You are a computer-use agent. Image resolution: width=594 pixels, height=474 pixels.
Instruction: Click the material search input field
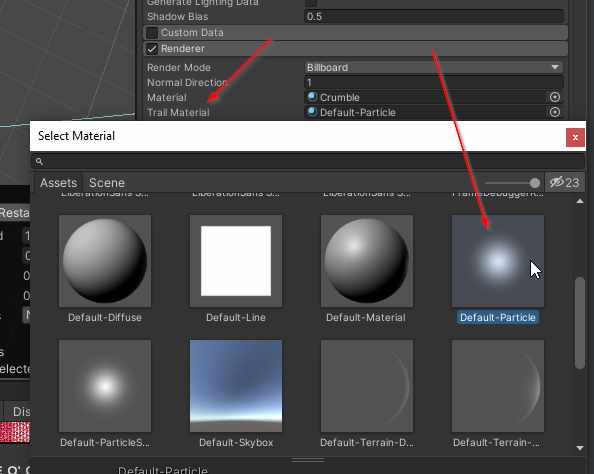point(308,161)
